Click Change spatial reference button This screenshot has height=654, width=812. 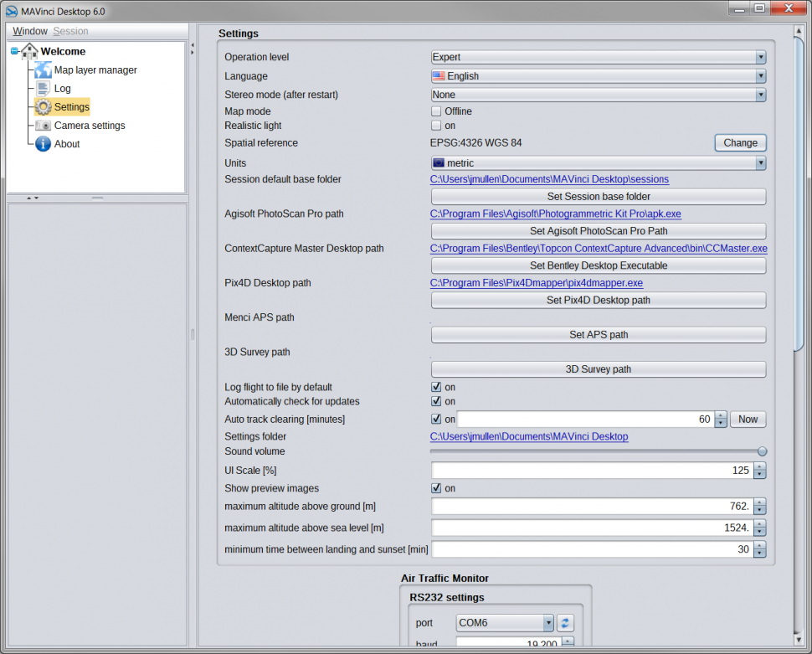[740, 143]
